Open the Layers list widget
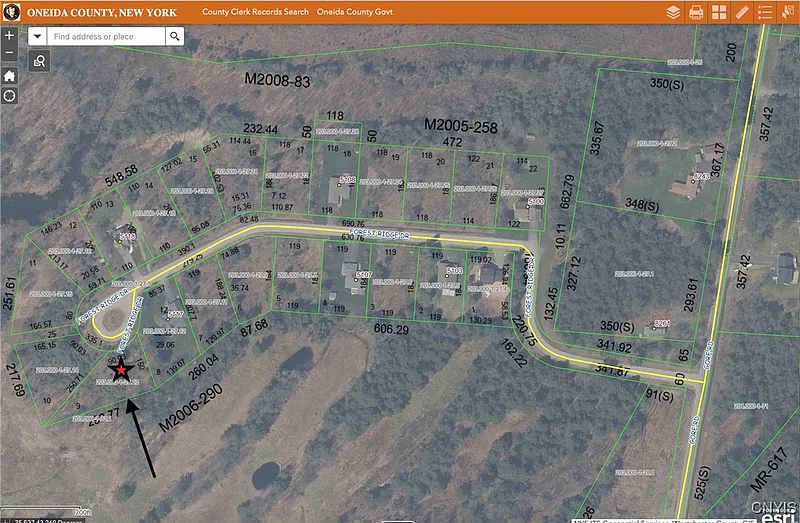The width and height of the screenshot is (800, 523). coord(673,12)
